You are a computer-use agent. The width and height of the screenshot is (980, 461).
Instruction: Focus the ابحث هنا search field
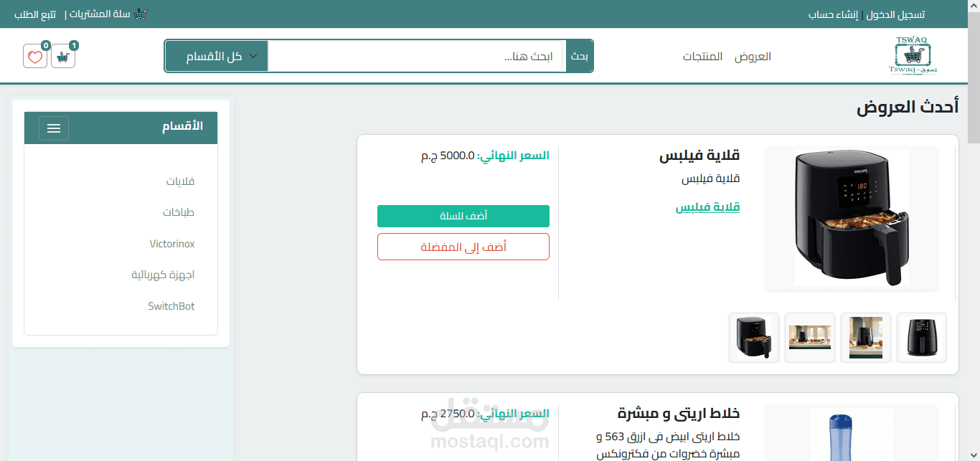(x=417, y=56)
